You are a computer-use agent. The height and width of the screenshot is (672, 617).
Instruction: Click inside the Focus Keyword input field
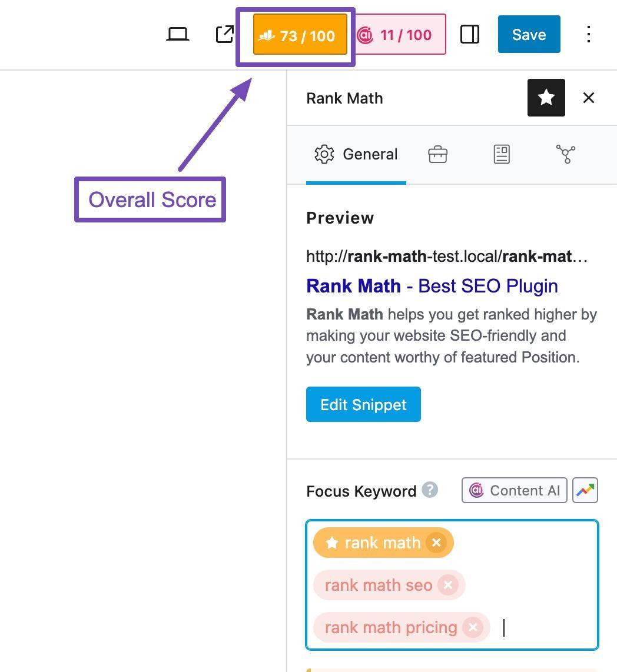click(530, 627)
